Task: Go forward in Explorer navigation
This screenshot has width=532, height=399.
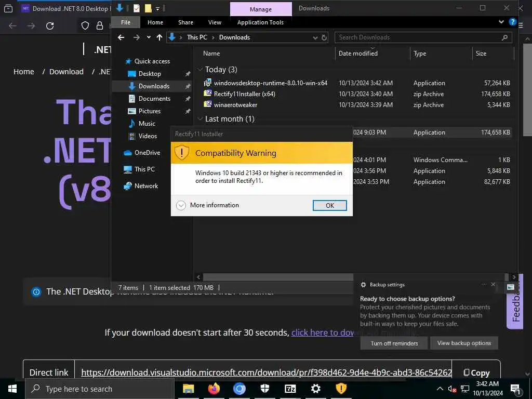Action: [x=137, y=37]
